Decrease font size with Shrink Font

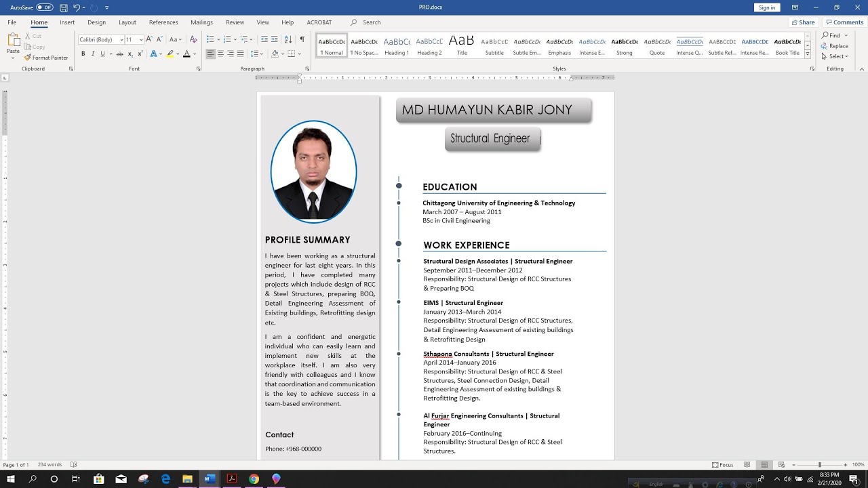[160, 39]
